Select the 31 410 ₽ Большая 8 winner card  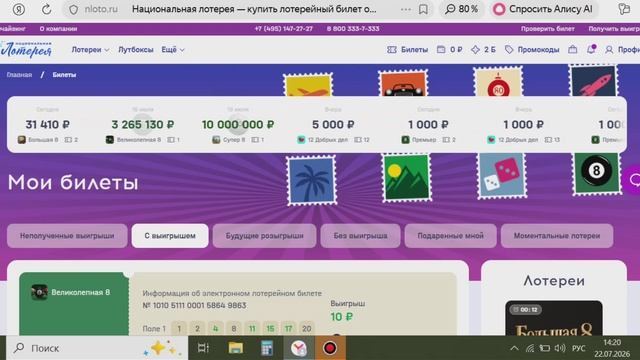click(x=47, y=124)
